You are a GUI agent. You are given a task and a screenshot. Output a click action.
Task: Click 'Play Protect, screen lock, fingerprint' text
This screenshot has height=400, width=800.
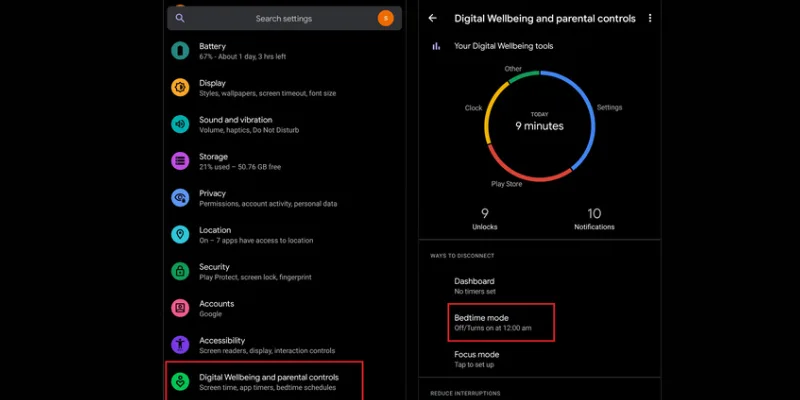click(255, 277)
